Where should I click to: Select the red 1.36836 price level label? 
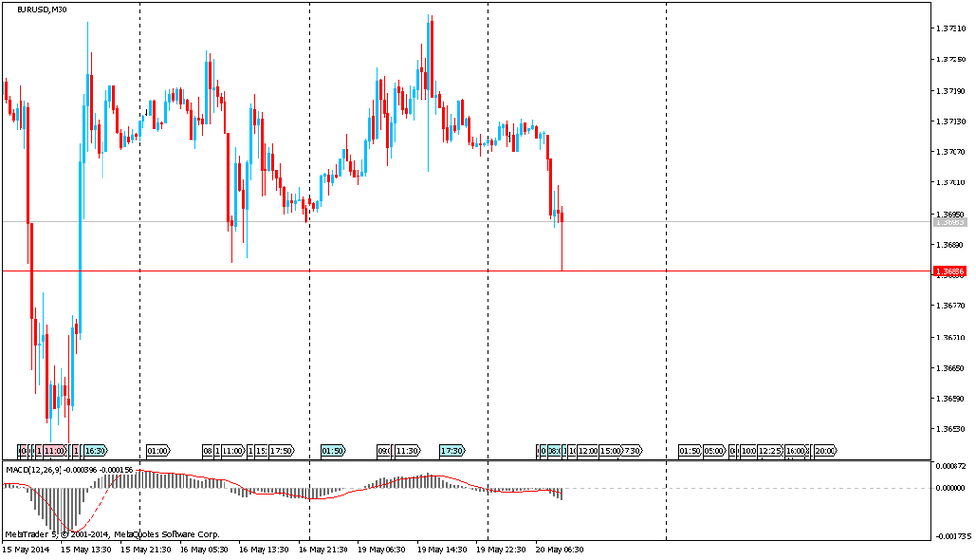click(950, 271)
